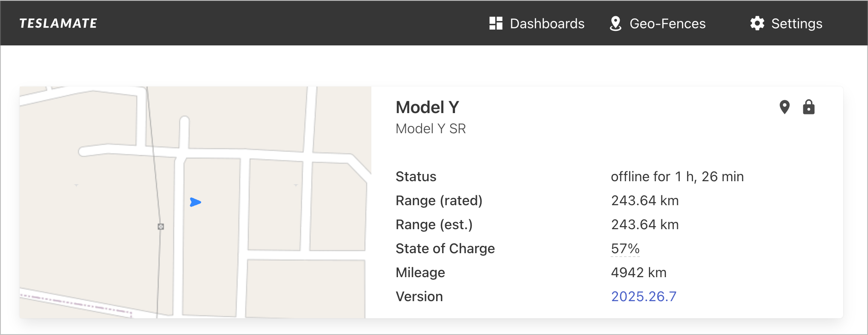Click the rated range value

645,200
